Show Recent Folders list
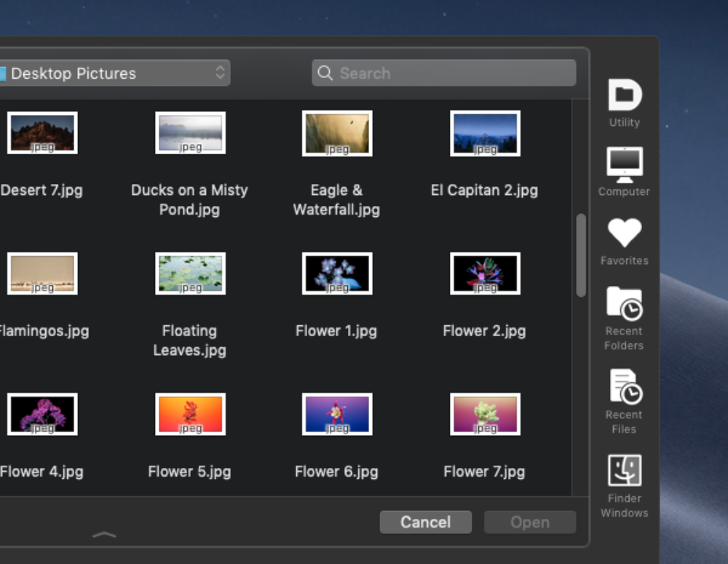728x564 pixels. pyautogui.click(x=624, y=303)
